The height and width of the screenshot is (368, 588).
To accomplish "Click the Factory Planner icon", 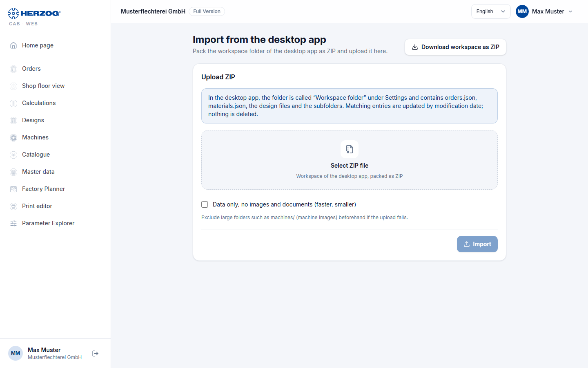I will click(x=13, y=189).
